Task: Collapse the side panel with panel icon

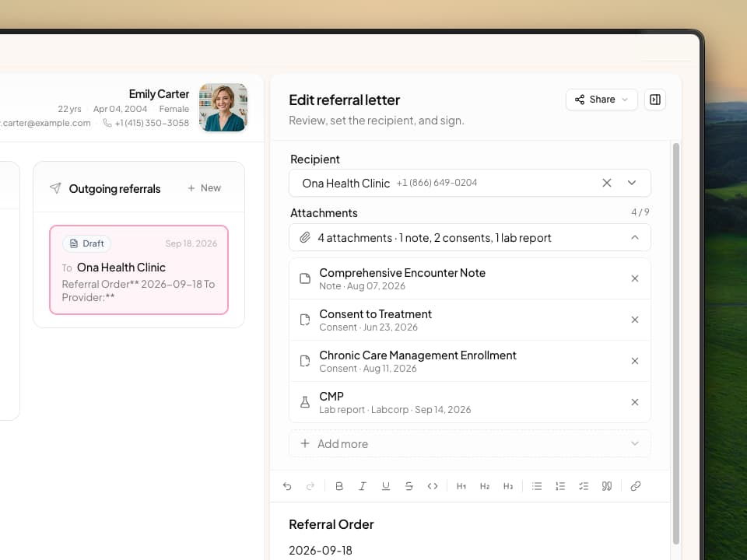Action: tap(655, 100)
